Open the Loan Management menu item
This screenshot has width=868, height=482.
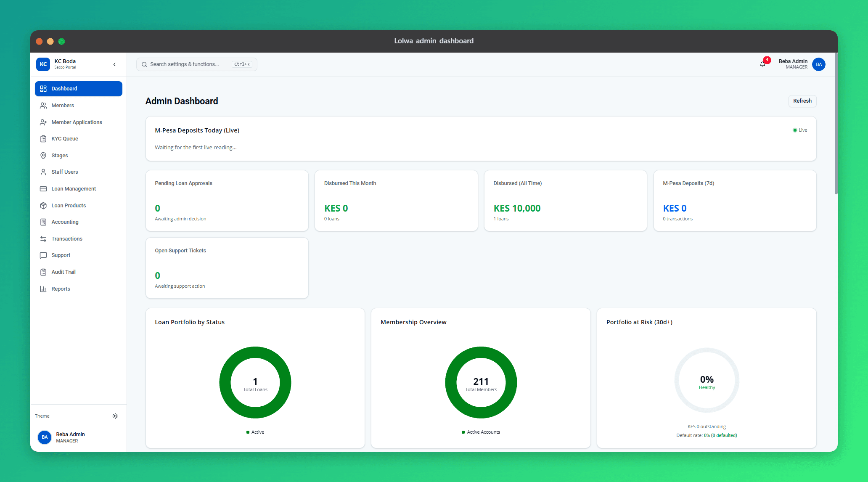coord(79,189)
